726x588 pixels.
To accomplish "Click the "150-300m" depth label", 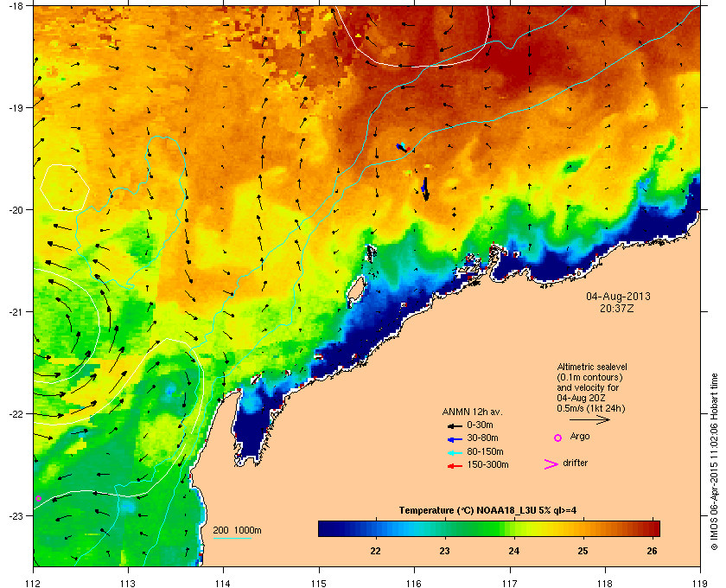I will coord(487,464).
